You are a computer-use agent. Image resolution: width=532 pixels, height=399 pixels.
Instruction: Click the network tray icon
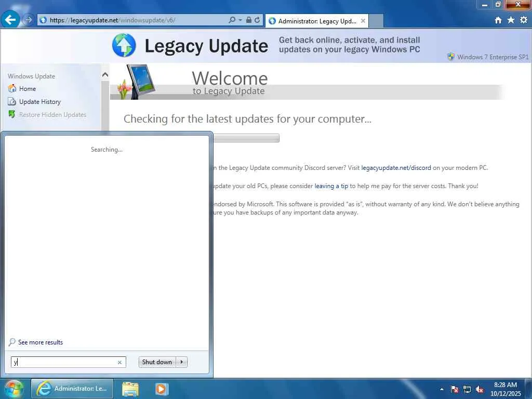pyautogui.click(x=467, y=389)
